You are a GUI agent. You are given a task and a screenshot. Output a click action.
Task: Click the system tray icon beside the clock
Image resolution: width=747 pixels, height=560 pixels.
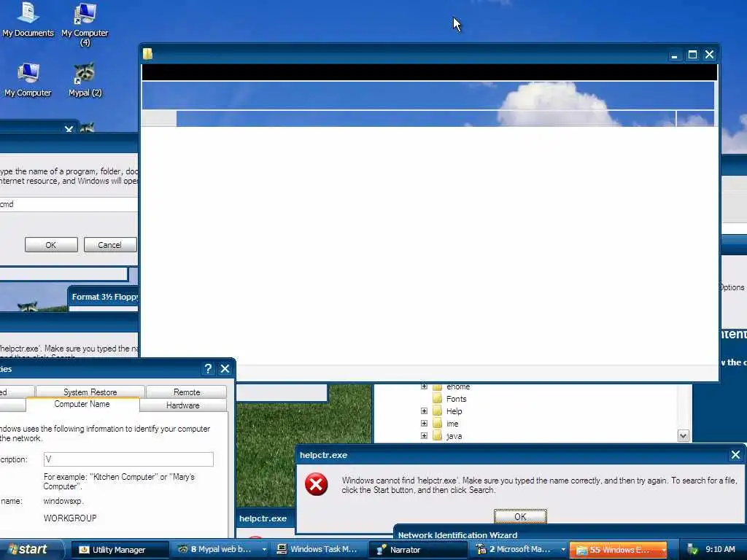click(693, 550)
